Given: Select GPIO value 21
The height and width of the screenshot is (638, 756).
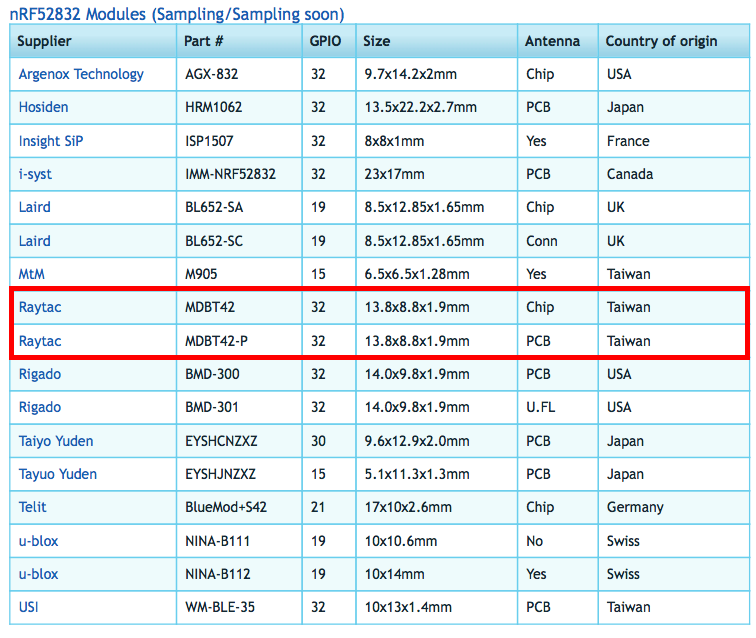Looking at the screenshot, I should tap(318, 507).
